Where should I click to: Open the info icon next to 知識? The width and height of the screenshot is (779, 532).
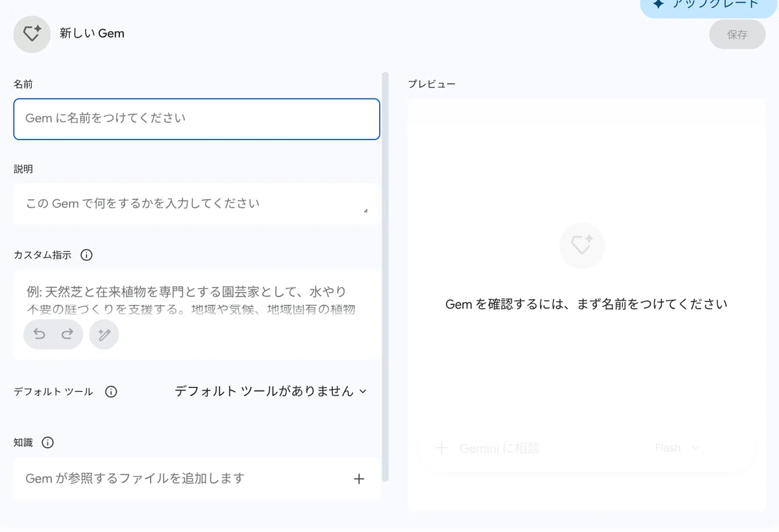pyautogui.click(x=47, y=443)
